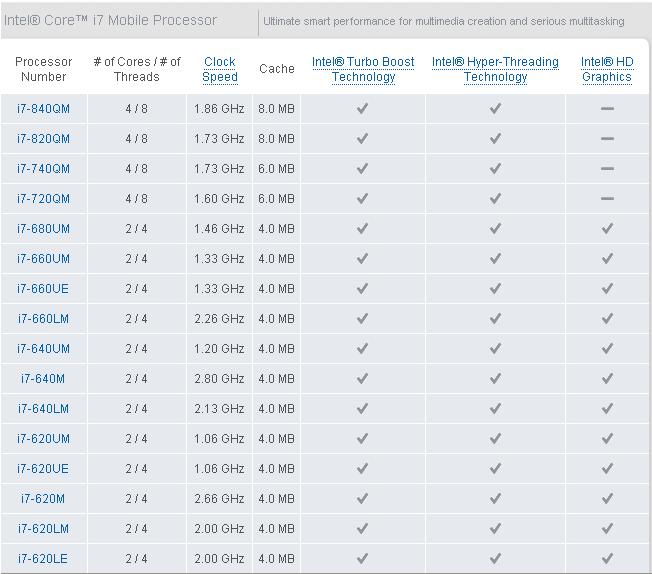Click the HD Graphics checkmark for i7-620UE
Image resolution: width=652 pixels, height=574 pixels.
point(607,468)
